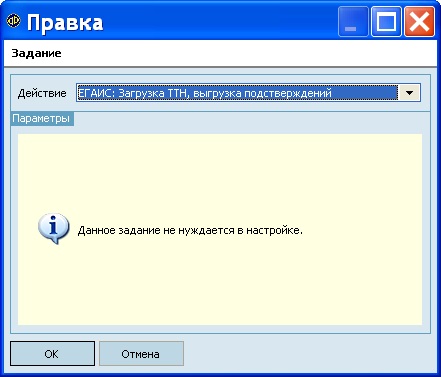This screenshot has width=441, height=377.
Task: Click the info speech-bubble icon
Action: [53, 229]
